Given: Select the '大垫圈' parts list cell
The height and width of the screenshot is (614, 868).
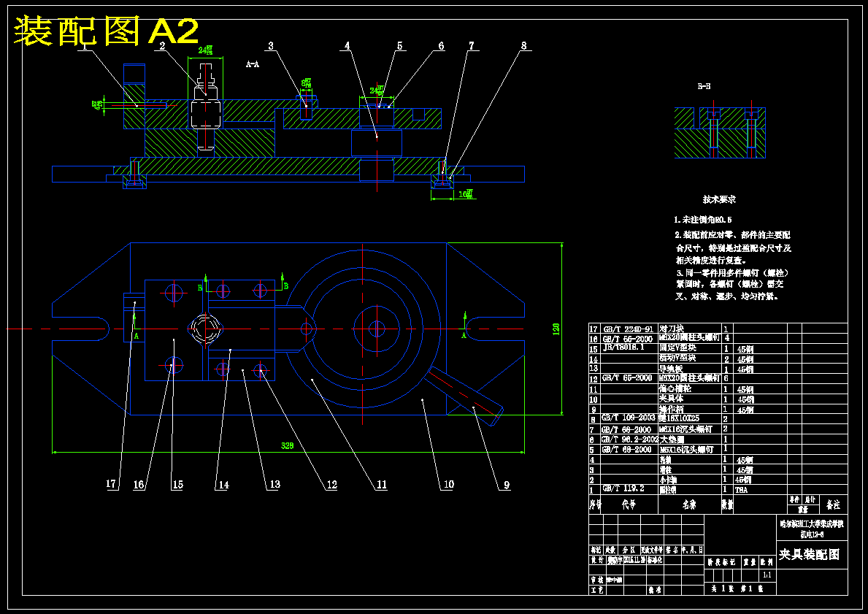Looking at the screenshot, I should pyautogui.click(x=671, y=439).
